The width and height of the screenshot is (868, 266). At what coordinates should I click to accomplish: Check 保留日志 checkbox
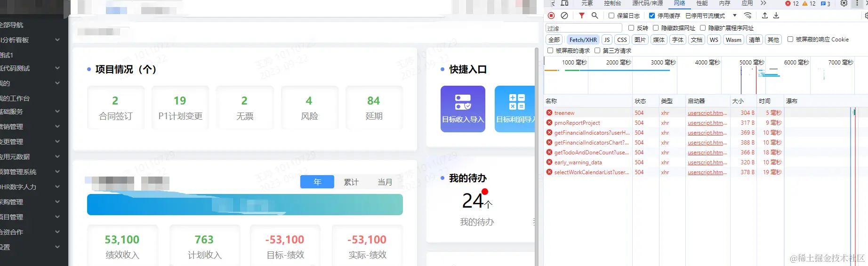coord(611,16)
